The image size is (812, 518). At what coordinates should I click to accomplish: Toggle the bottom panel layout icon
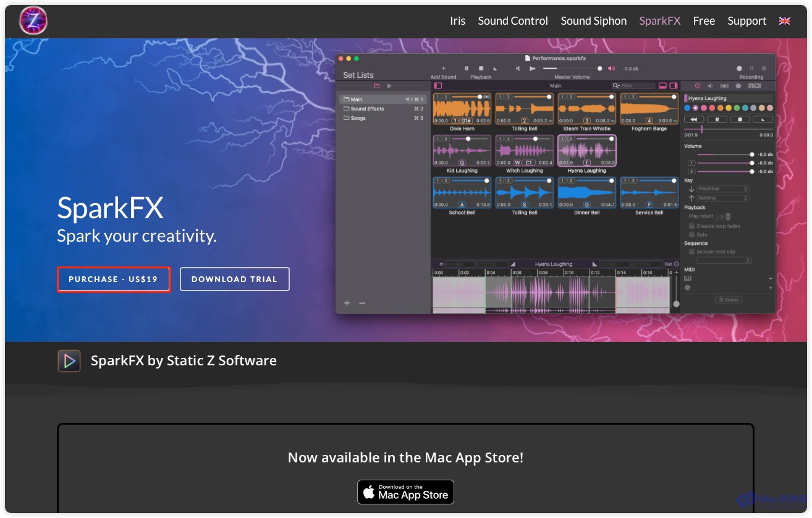point(662,86)
